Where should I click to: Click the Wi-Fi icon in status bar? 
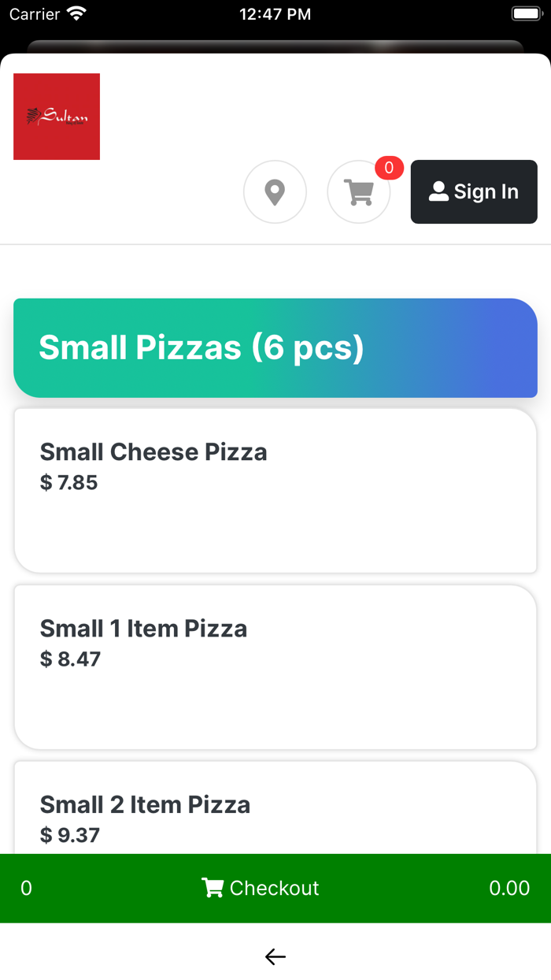point(75,13)
